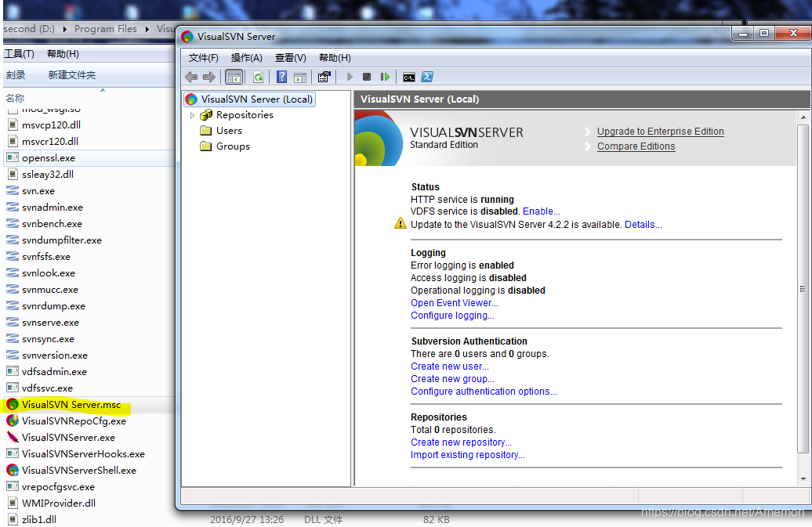Image resolution: width=812 pixels, height=527 pixels.
Task: Click Configure logging... link
Action: 452,316
